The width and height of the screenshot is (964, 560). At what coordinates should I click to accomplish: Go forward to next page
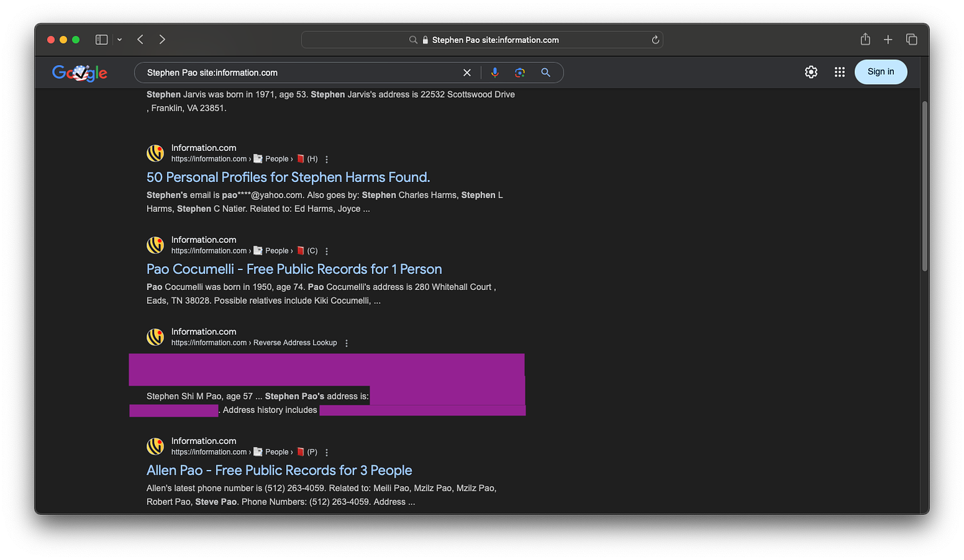coord(162,40)
